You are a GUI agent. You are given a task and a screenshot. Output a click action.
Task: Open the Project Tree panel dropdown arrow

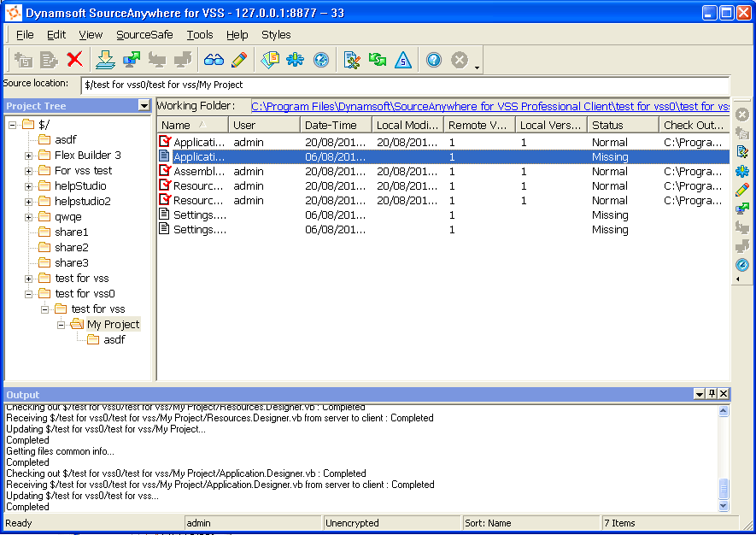(x=144, y=106)
